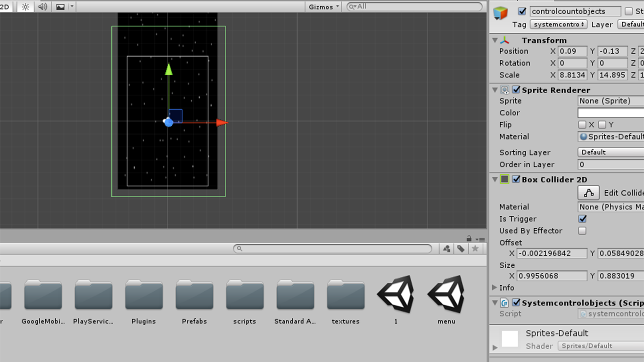Uncheck the Is Trigger checkbox

[x=583, y=219]
